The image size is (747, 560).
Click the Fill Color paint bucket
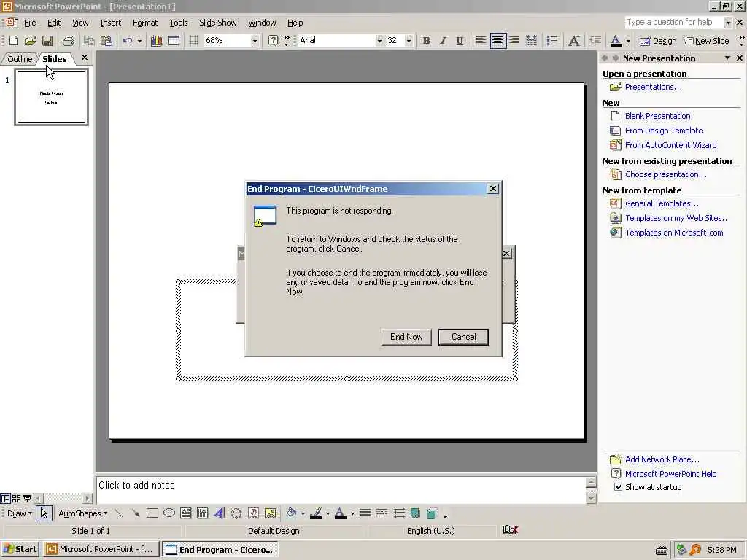(291, 513)
